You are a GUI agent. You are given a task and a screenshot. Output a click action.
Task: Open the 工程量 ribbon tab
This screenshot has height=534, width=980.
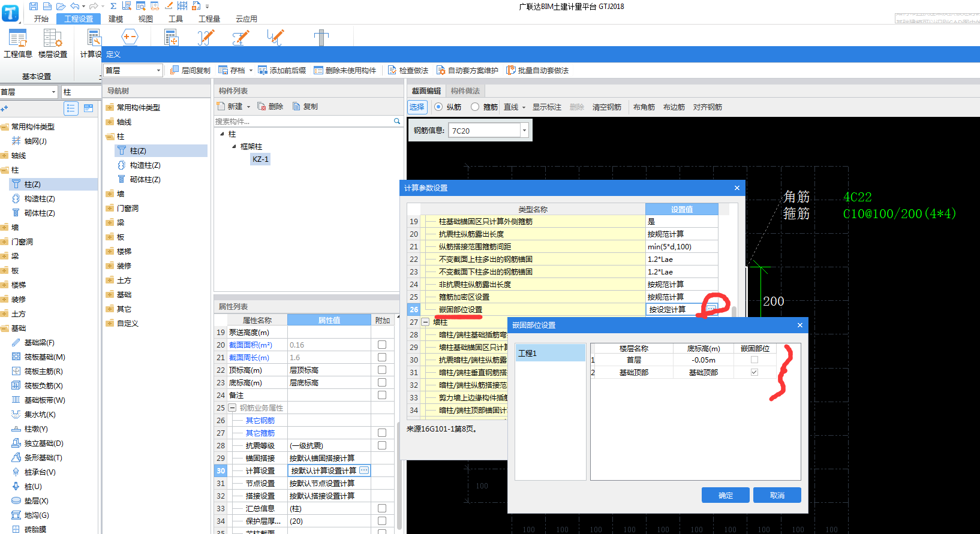[x=209, y=19]
